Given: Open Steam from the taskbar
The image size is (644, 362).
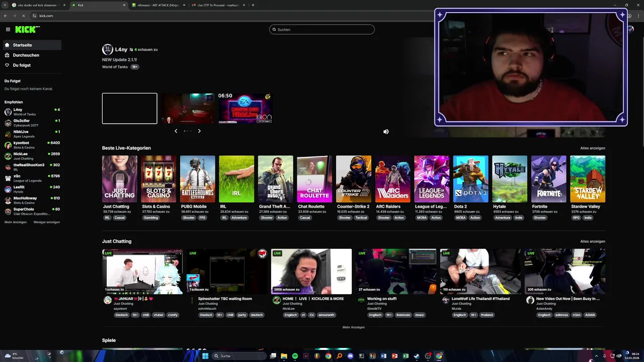Looking at the screenshot, I should [417, 356].
